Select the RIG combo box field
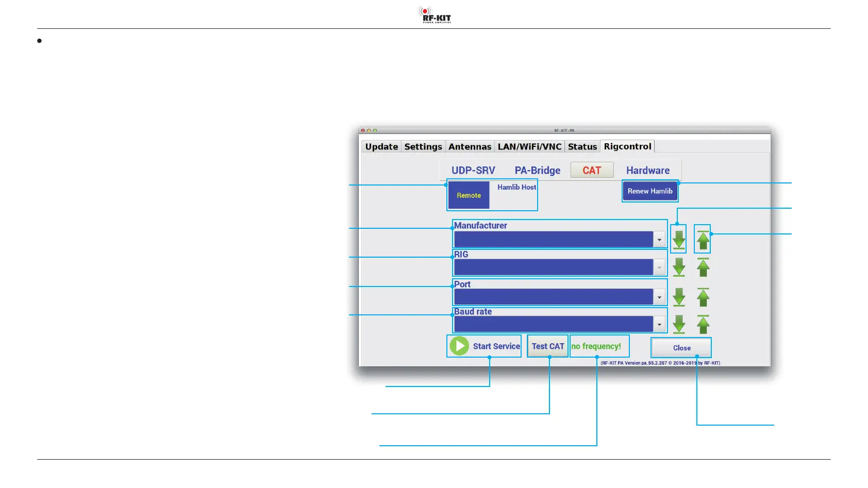This screenshot has width=868, height=488. (554, 267)
